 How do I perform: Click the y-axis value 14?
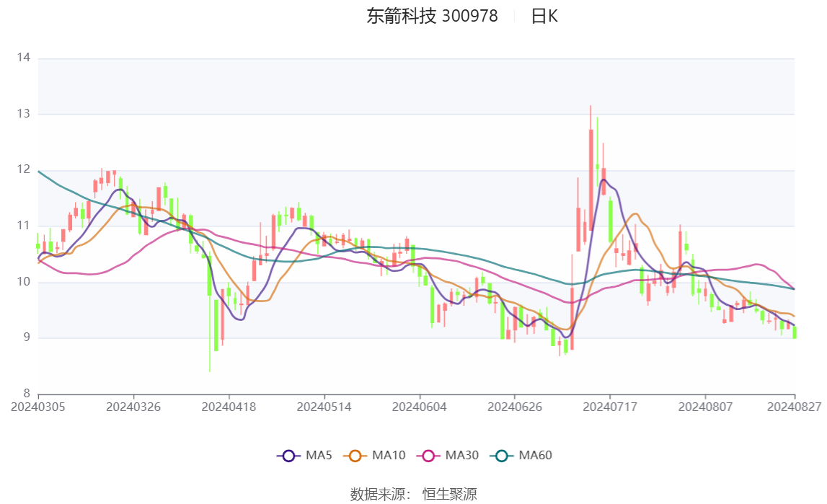click(x=24, y=58)
